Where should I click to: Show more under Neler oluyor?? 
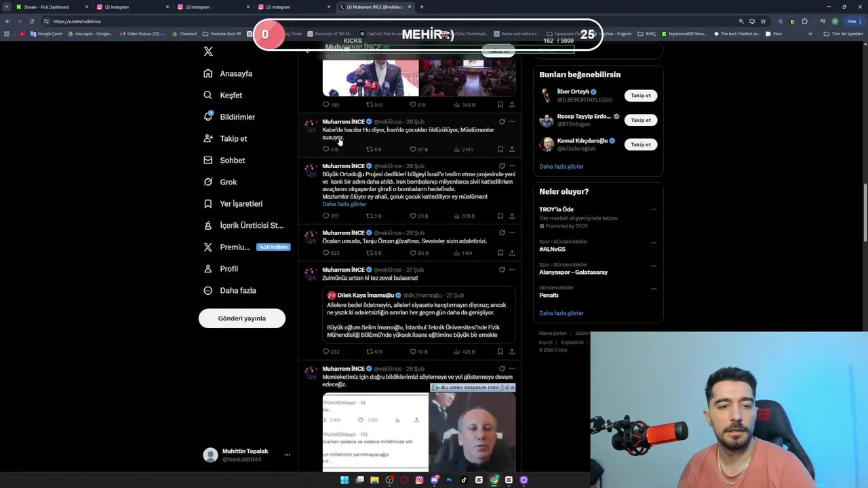(x=561, y=313)
